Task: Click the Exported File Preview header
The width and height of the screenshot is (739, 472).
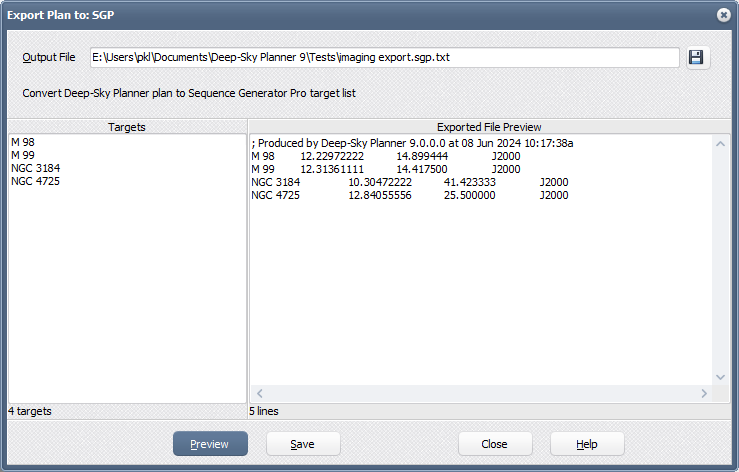Action: click(489, 127)
